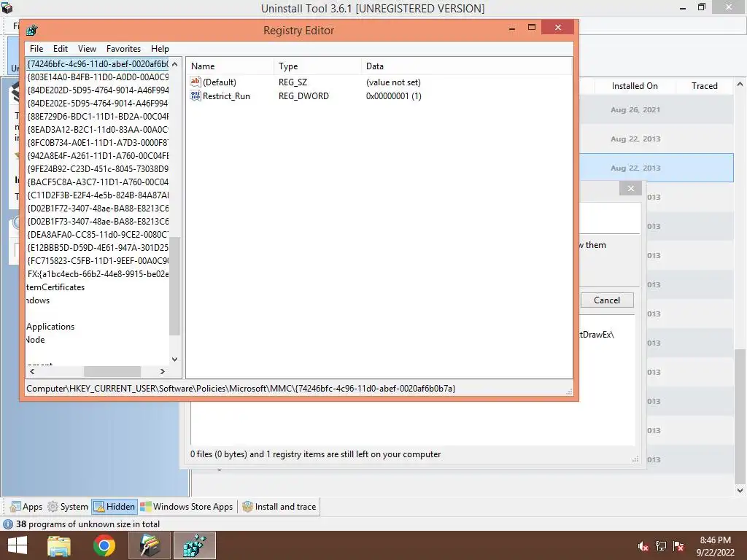The width and height of the screenshot is (747, 560).
Task: Switch to Windows Store Apps tab
Action: [187, 507]
